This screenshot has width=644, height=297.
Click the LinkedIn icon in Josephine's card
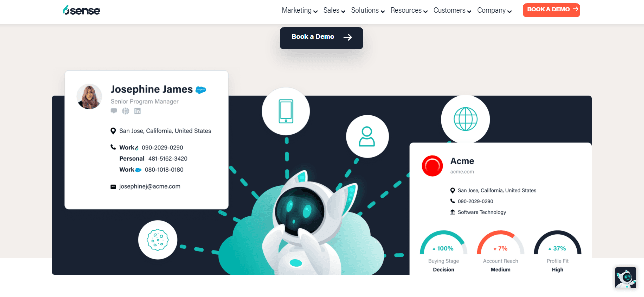pos(137,111)
